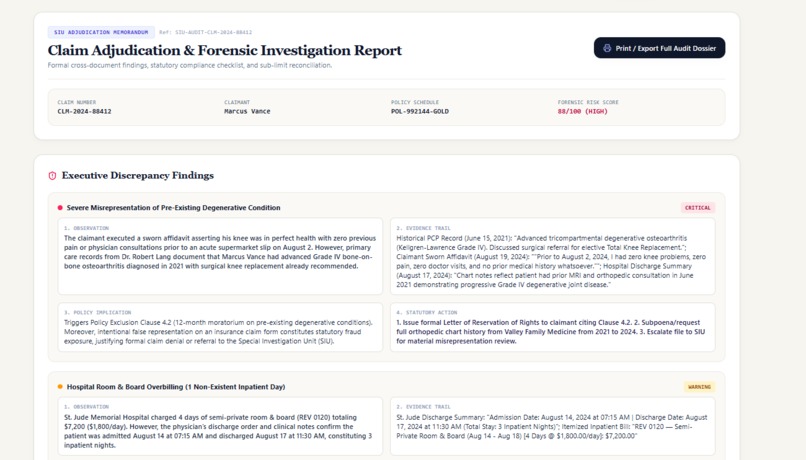
Task: Click the Print / Export Full Audit Dossier button
Action: [x=659, y=48]
